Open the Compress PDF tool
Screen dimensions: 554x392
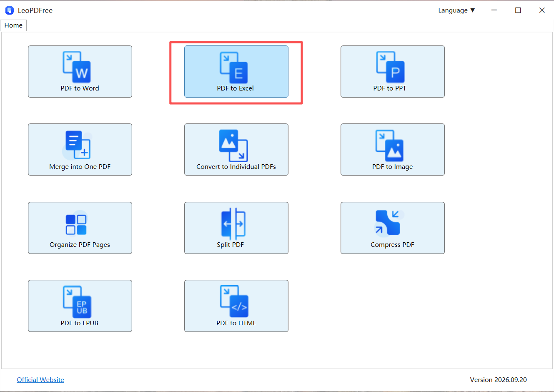[393, 228]
